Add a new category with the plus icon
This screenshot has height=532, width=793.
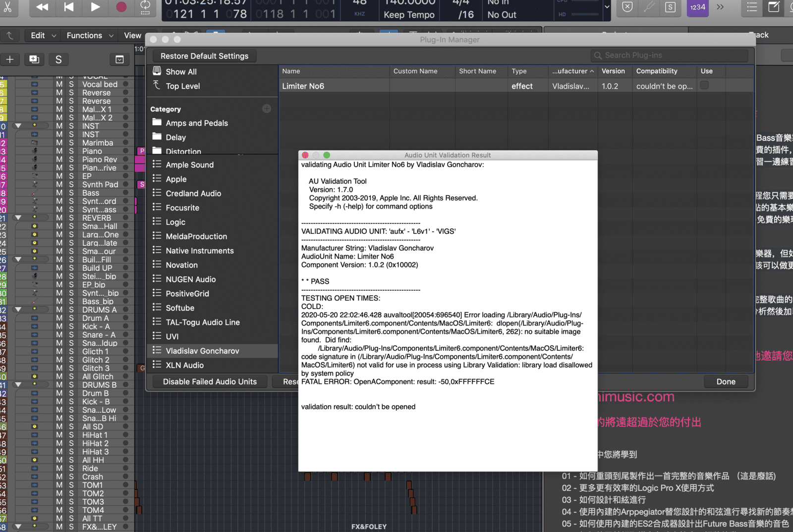tap(267, 108)
